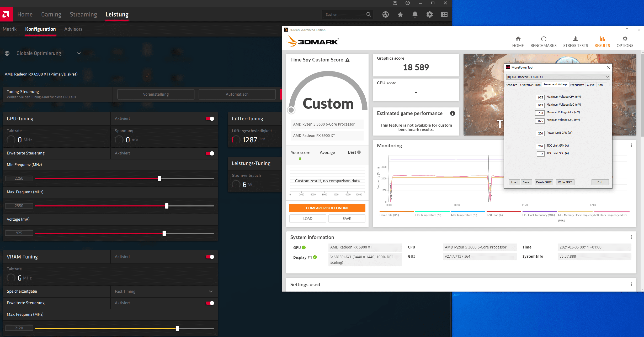Click the Max. Frequenz GPU slider handle
The image size is (644, 337).
click(167, 206)
